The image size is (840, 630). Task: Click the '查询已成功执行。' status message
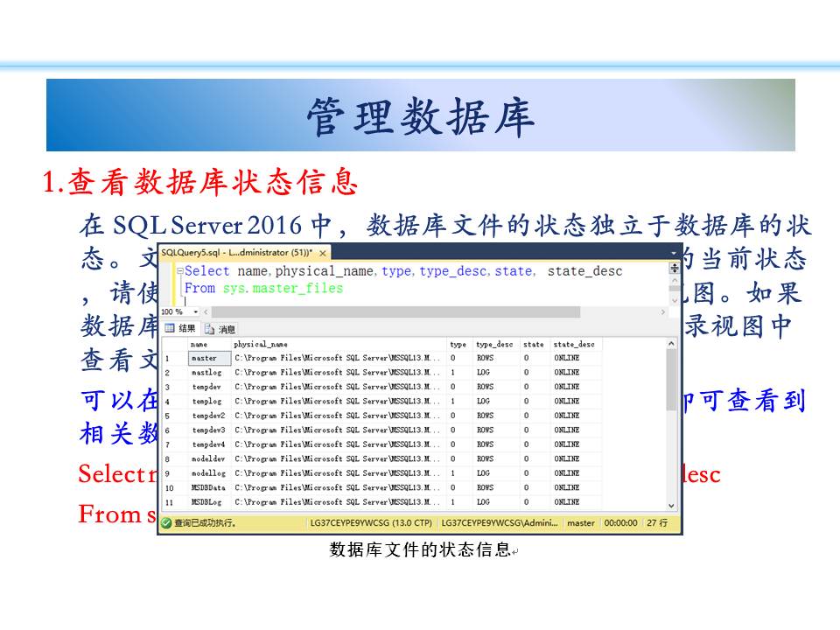click(x=205, y=523)
